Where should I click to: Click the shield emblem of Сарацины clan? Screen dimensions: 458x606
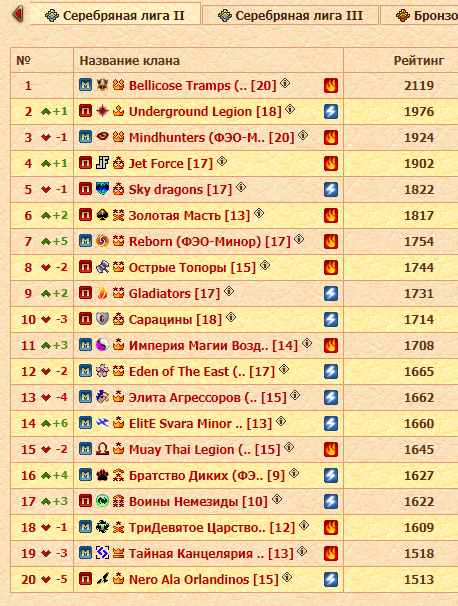102,319
